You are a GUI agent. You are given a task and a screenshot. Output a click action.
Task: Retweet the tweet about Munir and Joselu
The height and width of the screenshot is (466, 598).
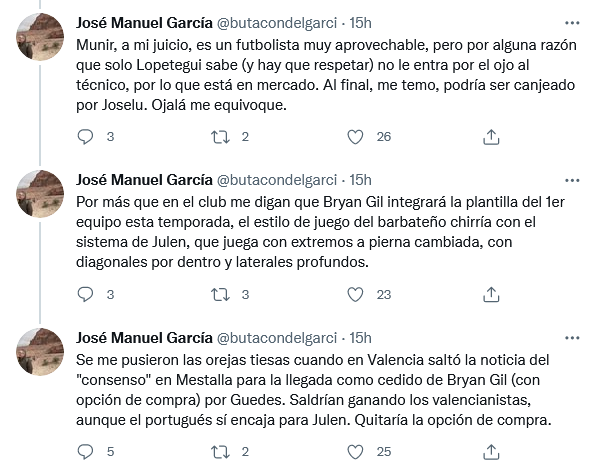pos(220,137)
